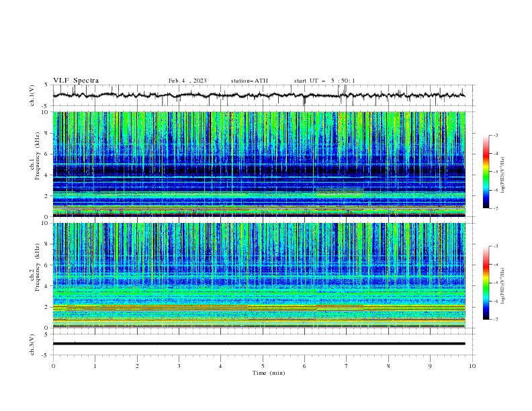
Task: Click the 'VLF Spectra' title text
Action: (x=76, y=81)
